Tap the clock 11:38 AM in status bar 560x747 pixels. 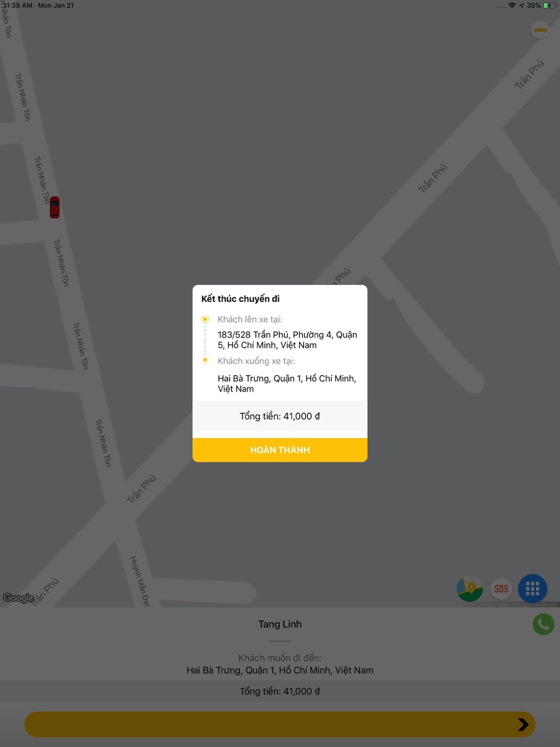coord(18,6)
